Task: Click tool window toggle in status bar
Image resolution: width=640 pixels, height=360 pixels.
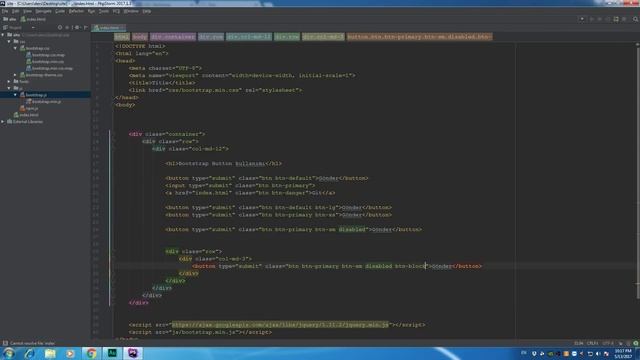Action: (5, 344)
